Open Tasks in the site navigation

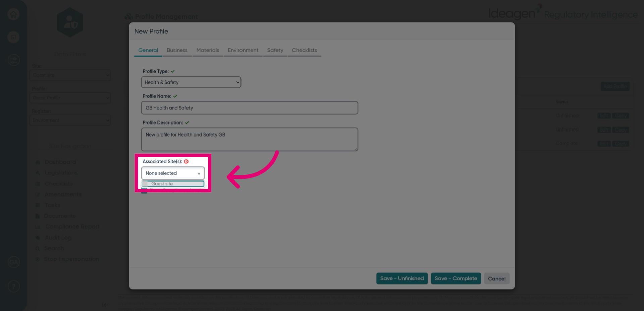(53, 205)
